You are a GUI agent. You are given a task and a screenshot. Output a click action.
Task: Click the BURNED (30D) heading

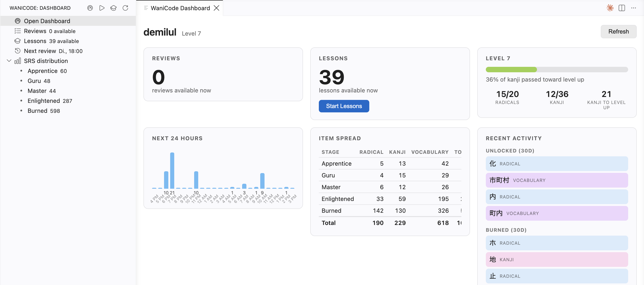(x=506, y=230)
